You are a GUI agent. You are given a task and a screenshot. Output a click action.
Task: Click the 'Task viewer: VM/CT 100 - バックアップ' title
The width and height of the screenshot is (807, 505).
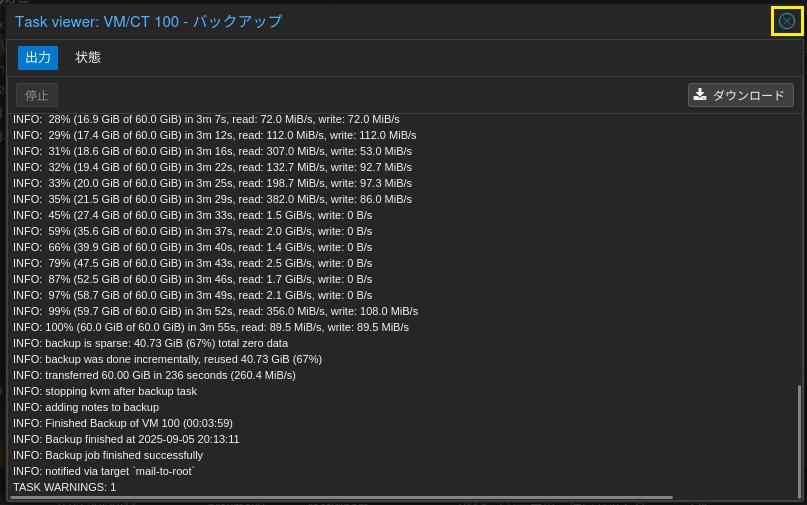pos(148,22)
